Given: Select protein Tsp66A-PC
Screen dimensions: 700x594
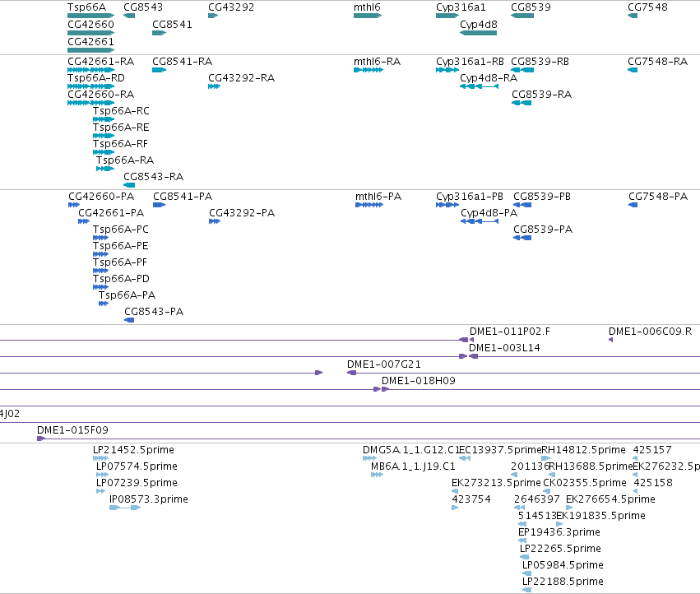Looking at the screenshot, I should click(100, 238).
